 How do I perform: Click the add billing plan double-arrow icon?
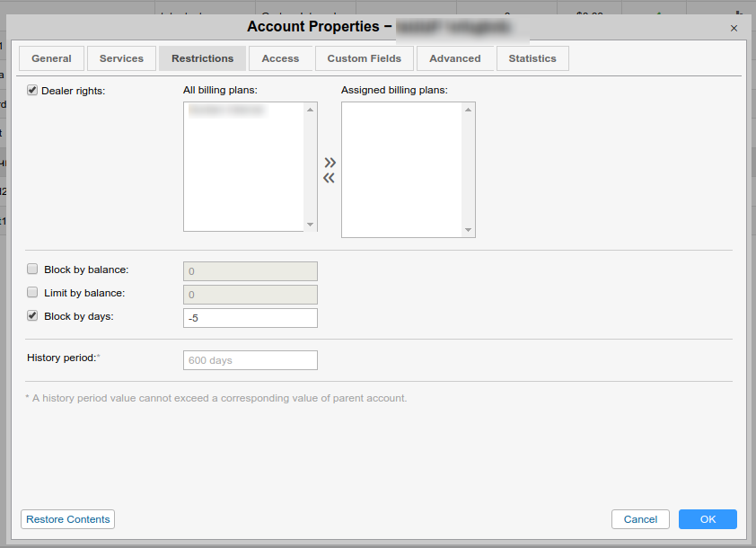pyautogui.click(x=330, y=163)
